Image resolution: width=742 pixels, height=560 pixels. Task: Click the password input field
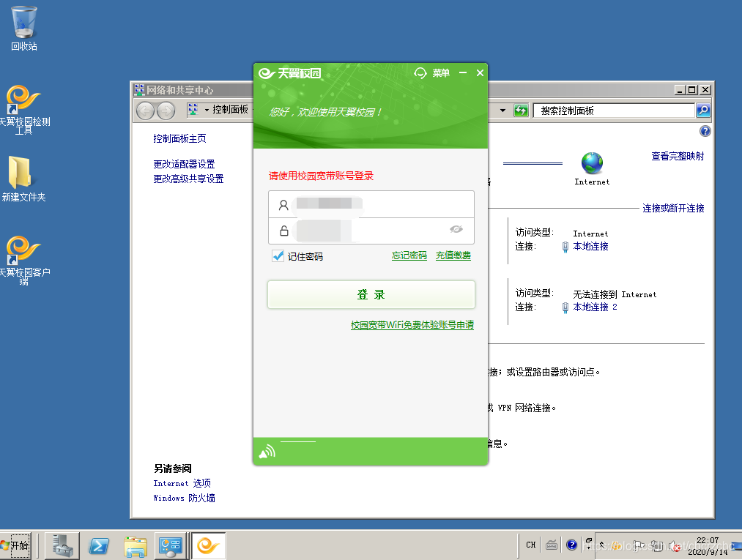coord(371,231)
